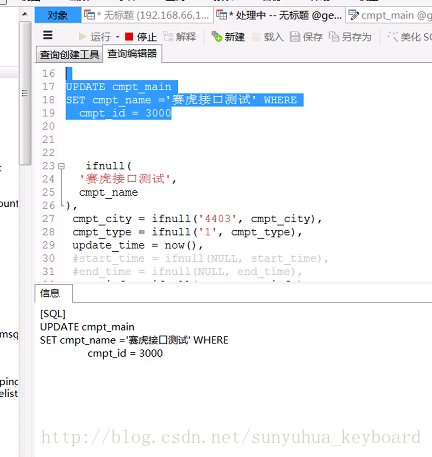
Task: Click the commented #end_time line
Action: [187, 272]
